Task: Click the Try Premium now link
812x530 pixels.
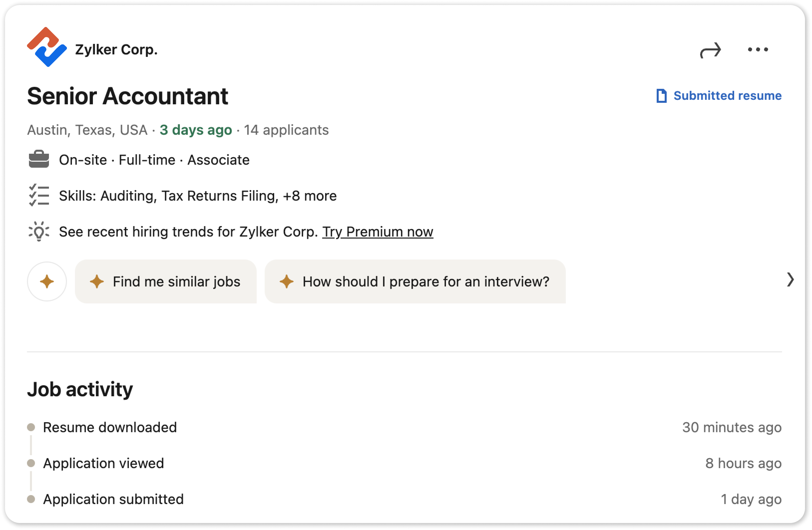Action: [378, 232]
